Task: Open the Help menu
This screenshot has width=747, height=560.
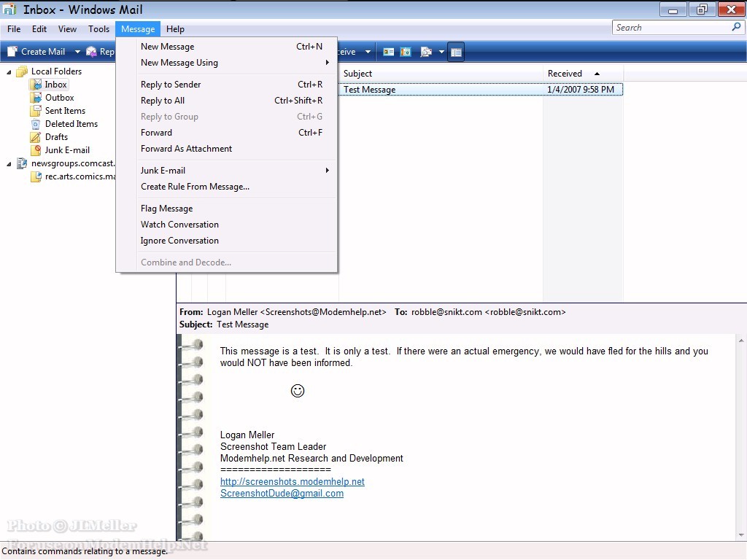Action: 175,29
